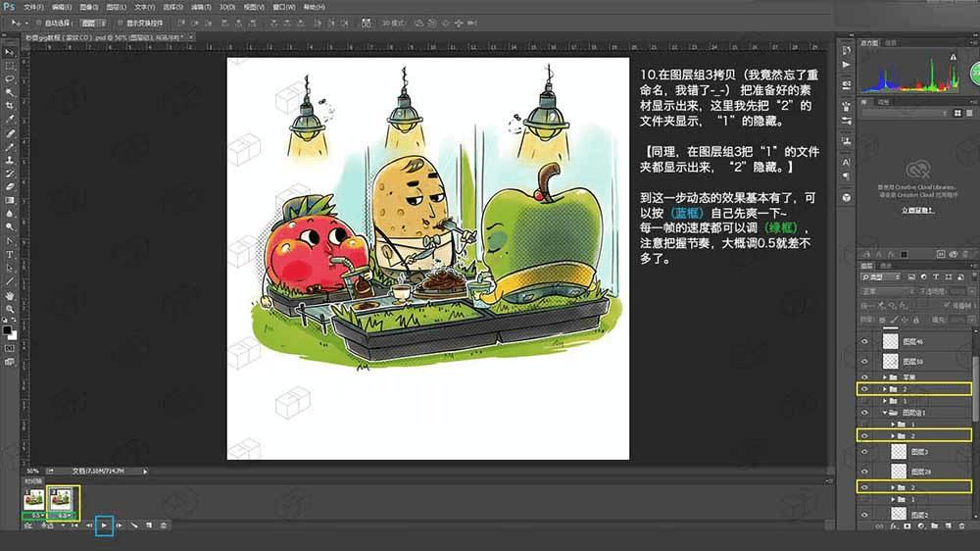The height and width of the screenshot is (551, 980).
Task: Toggle visibility of layer 图层2
Action: [865, 515]
